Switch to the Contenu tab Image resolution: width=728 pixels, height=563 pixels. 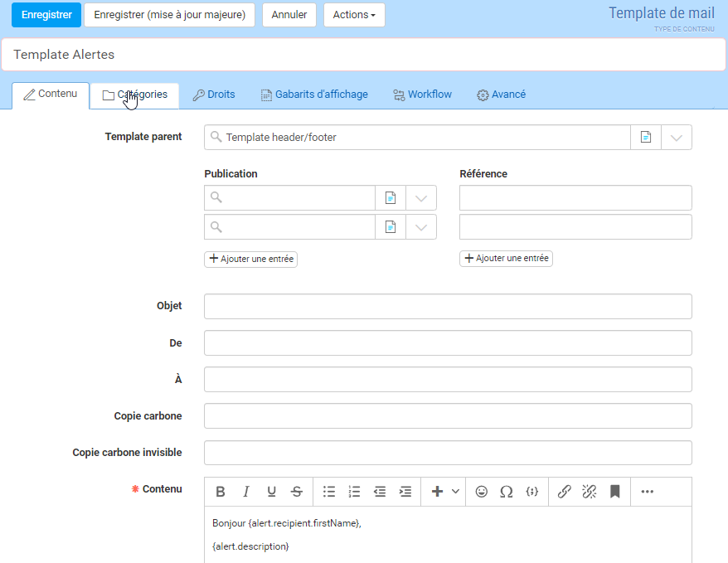pyautogui.click(x=51, y=95)
